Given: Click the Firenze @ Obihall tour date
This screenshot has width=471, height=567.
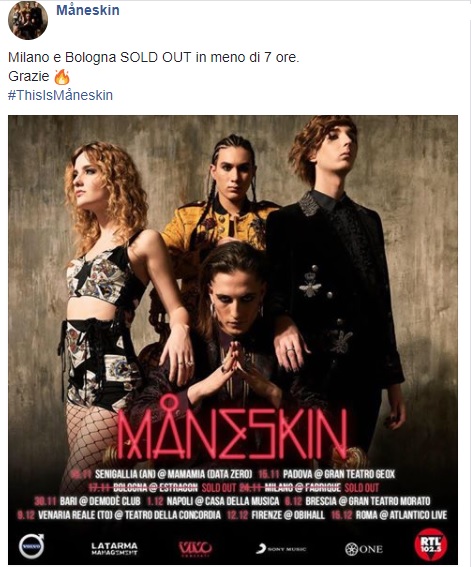Looking at the screenshot, I should click(276, 515).
